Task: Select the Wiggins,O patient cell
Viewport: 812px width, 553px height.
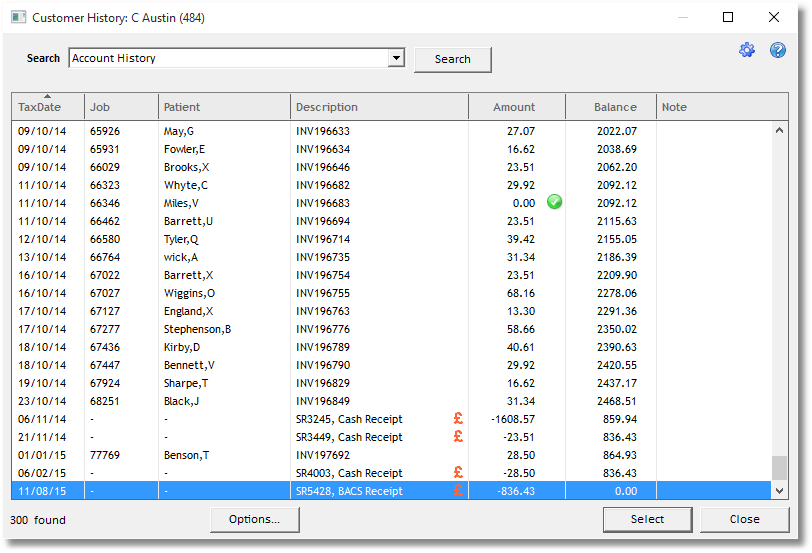Action: (x=189, y=293)
